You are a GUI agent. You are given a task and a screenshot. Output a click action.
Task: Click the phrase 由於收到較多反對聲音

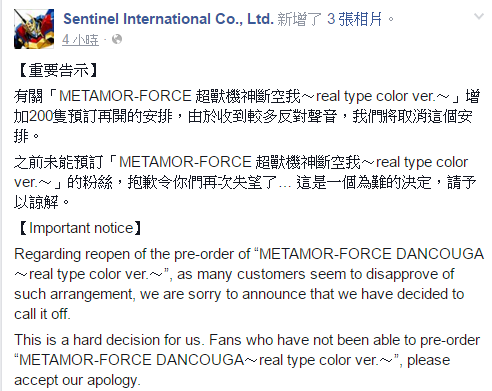pyautogui.click(x=262, y=116)
